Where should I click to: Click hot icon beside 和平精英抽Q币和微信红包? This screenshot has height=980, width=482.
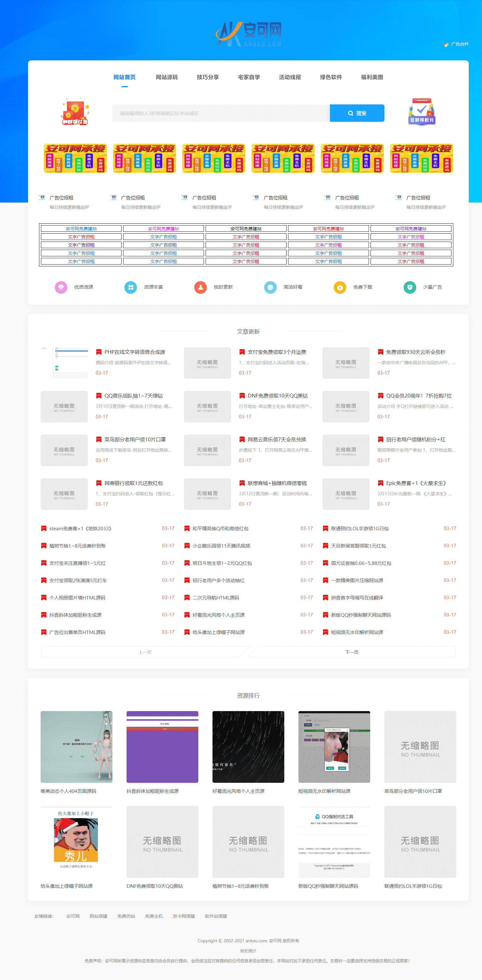(x=187, y=528)
